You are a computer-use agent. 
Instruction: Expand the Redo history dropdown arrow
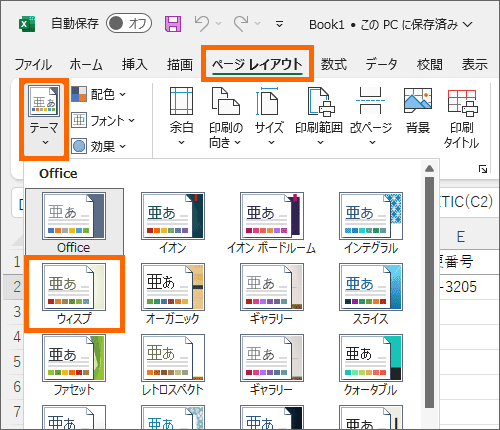(258, 24)
